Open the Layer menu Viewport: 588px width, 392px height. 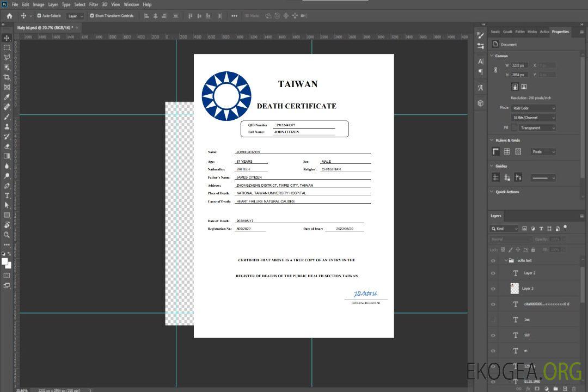pyautogui.click(x=53, y=4)
